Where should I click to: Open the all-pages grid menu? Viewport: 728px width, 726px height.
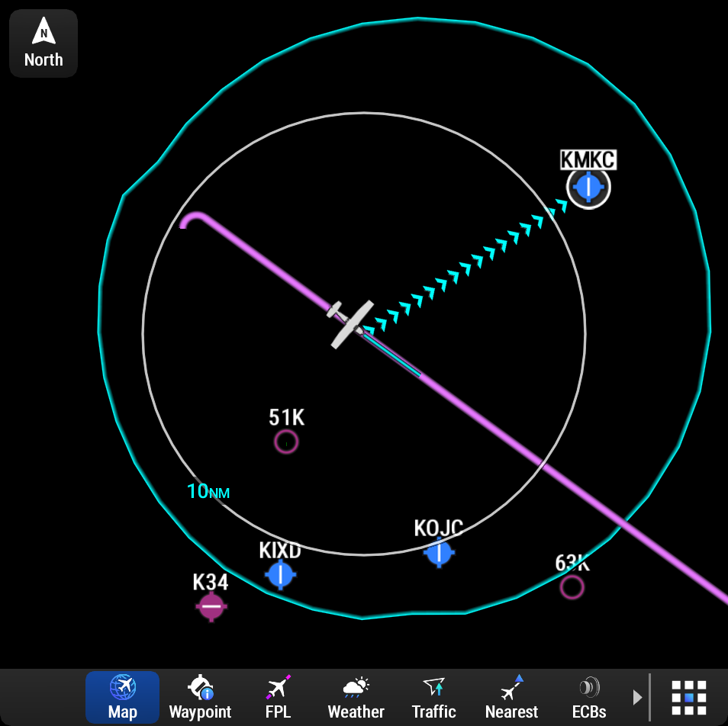click(x=689, y=697)
